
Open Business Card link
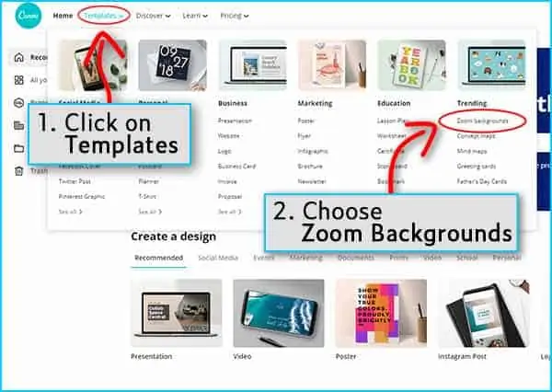click(236, 167)
